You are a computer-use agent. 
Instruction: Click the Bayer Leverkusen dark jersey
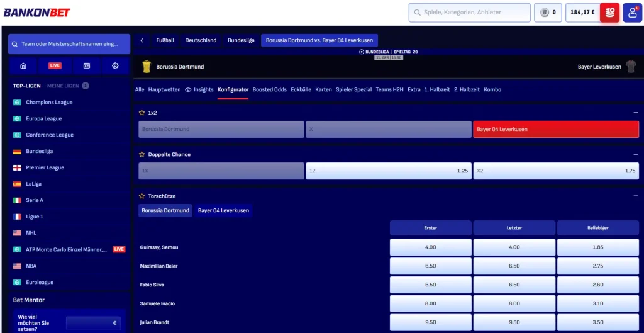pyautogui.click(x=631, y=67)
